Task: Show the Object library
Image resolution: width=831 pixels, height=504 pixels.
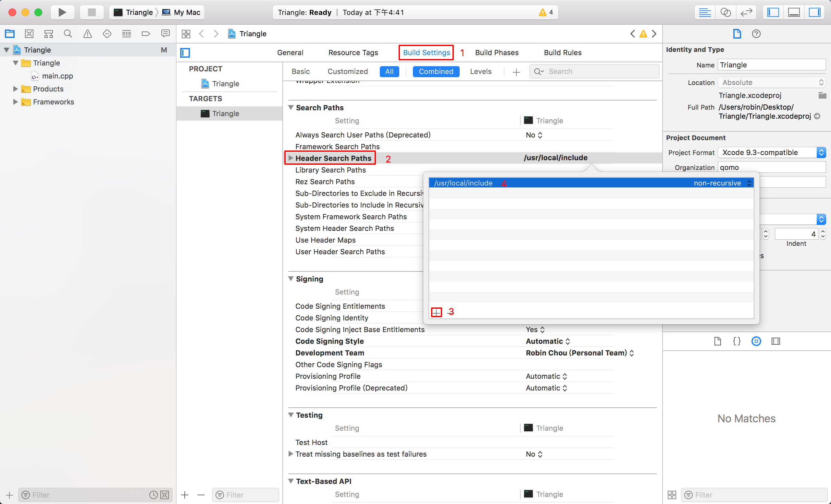Action: point(756,341)
